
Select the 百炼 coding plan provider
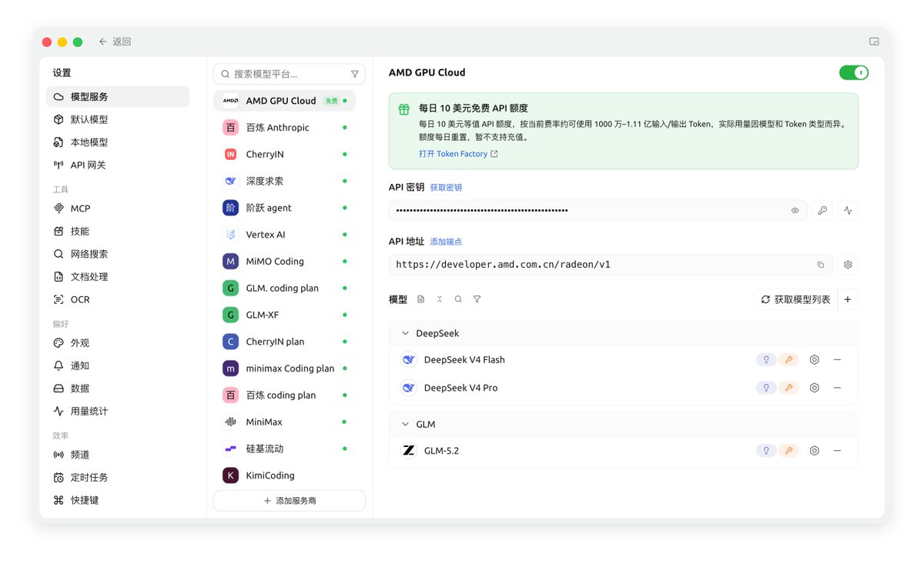pyautogui.click(x=285, y=395)
